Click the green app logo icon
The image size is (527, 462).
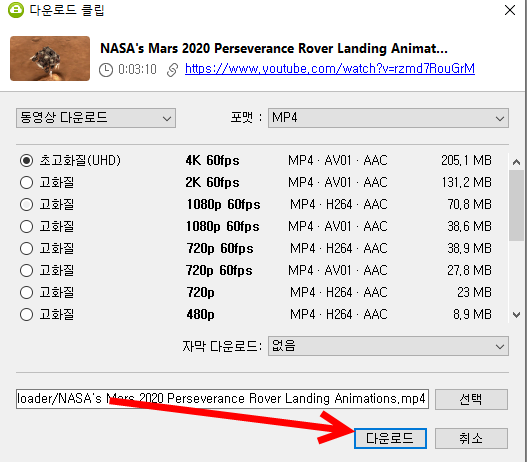16,9
